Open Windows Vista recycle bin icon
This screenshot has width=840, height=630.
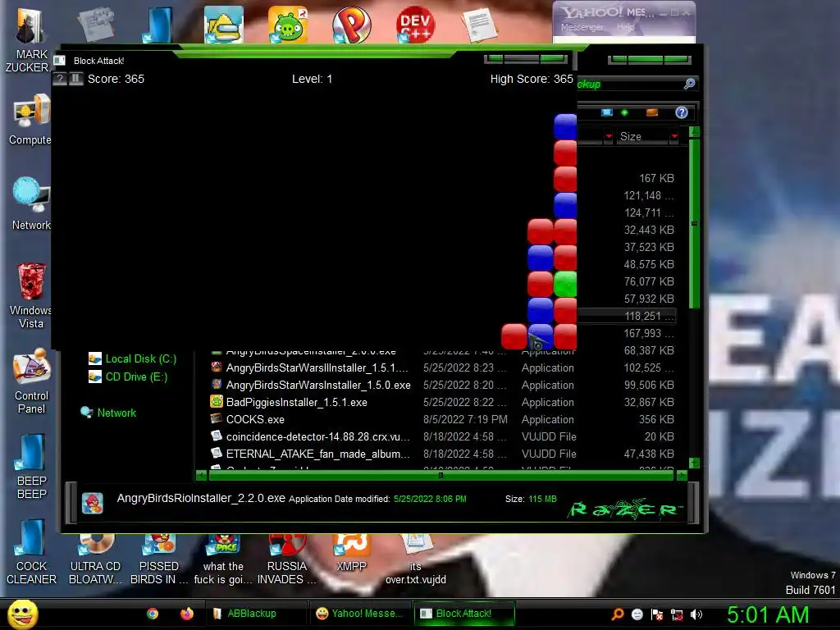coord(31,295)
